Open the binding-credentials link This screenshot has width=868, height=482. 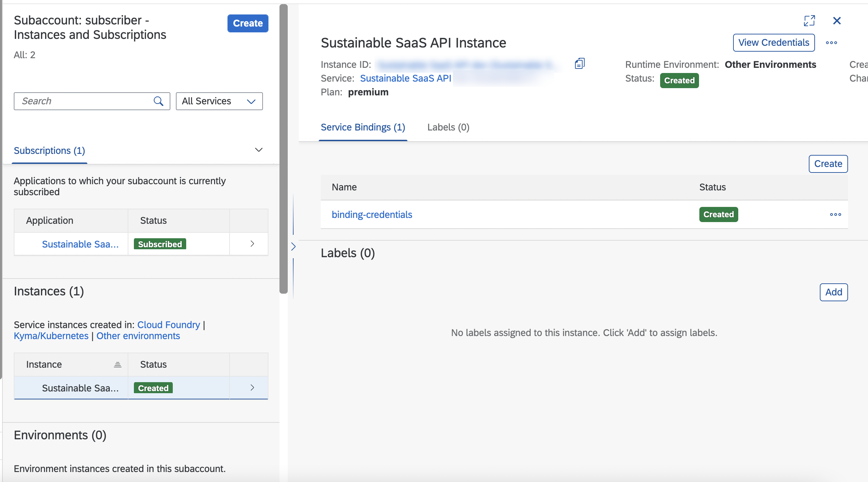coord(372,215)
